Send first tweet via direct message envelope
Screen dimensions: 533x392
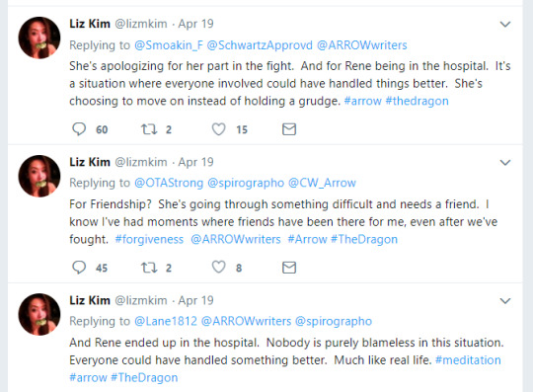tap(289, 129)
